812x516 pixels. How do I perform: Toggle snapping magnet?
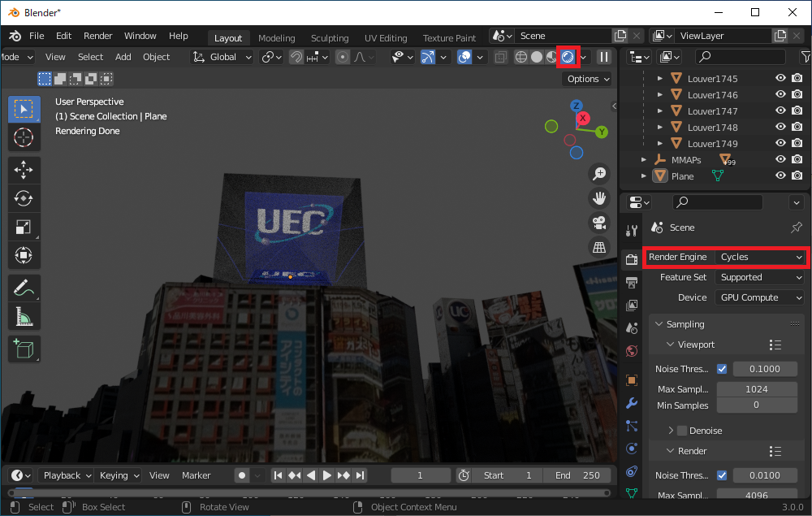click(x=296, y=57)
